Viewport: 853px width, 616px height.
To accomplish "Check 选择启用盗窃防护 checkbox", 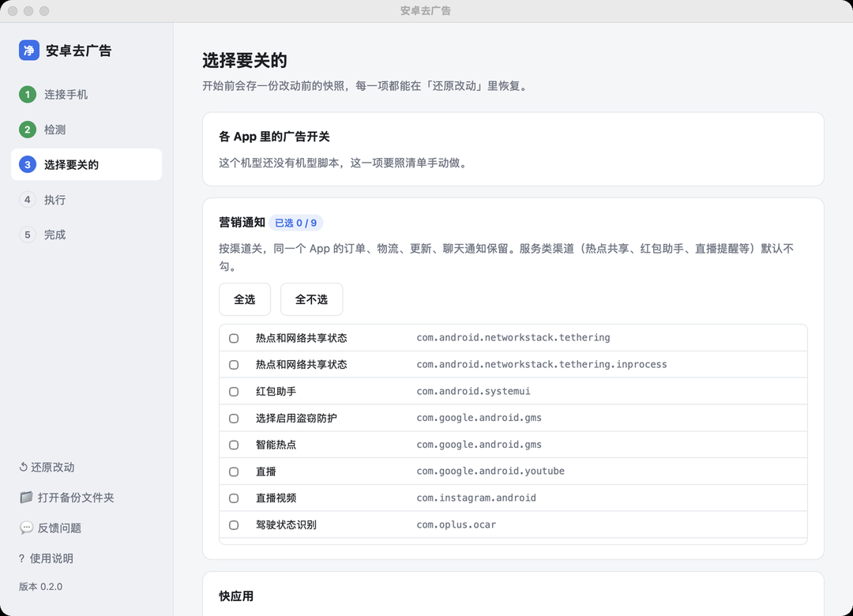I will click(x=234, y=418).
